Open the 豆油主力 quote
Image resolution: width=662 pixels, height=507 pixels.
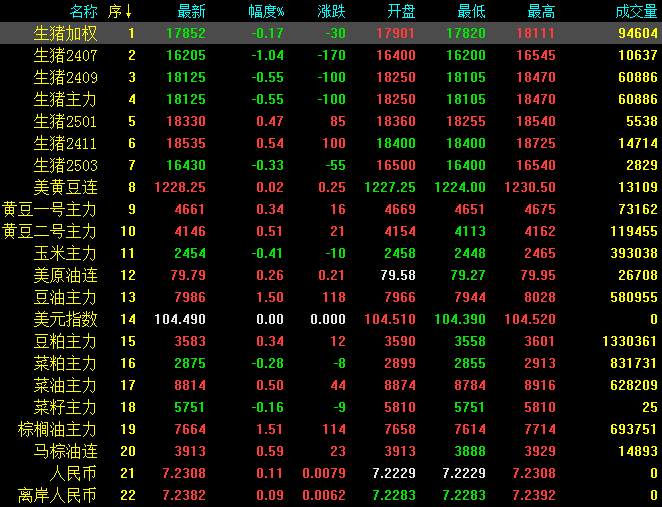[331, 297]
